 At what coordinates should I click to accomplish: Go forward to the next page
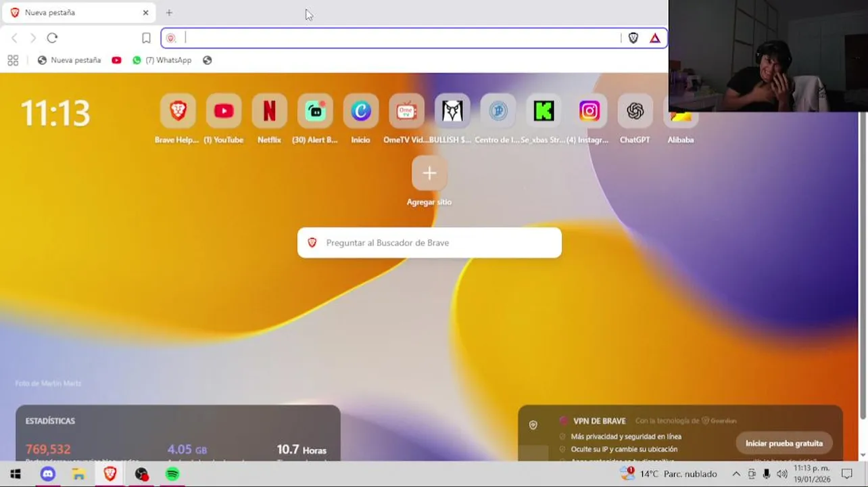(x=32, y=38)
